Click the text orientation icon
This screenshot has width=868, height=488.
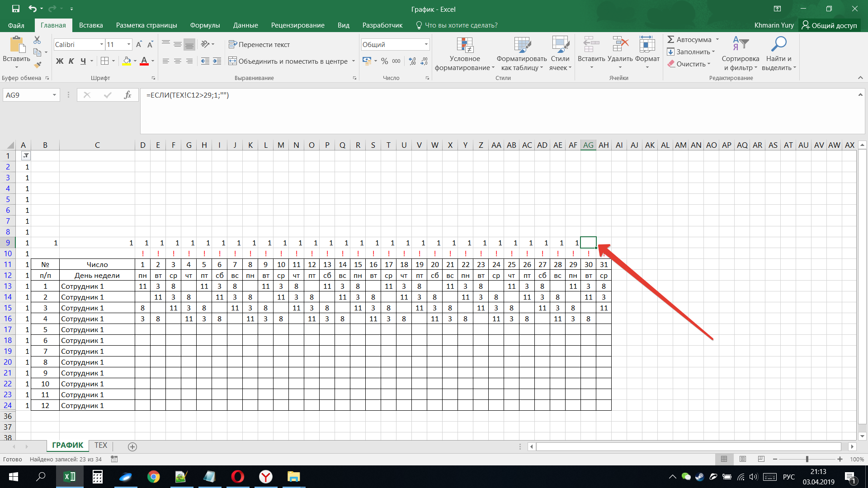(205, 44)
